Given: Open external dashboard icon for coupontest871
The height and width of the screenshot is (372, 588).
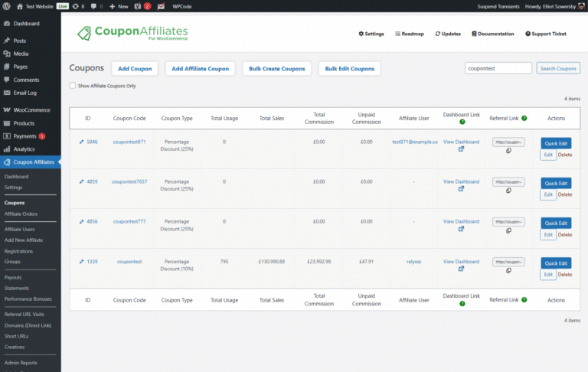Looking at the screenshot, I should [461, 148].
